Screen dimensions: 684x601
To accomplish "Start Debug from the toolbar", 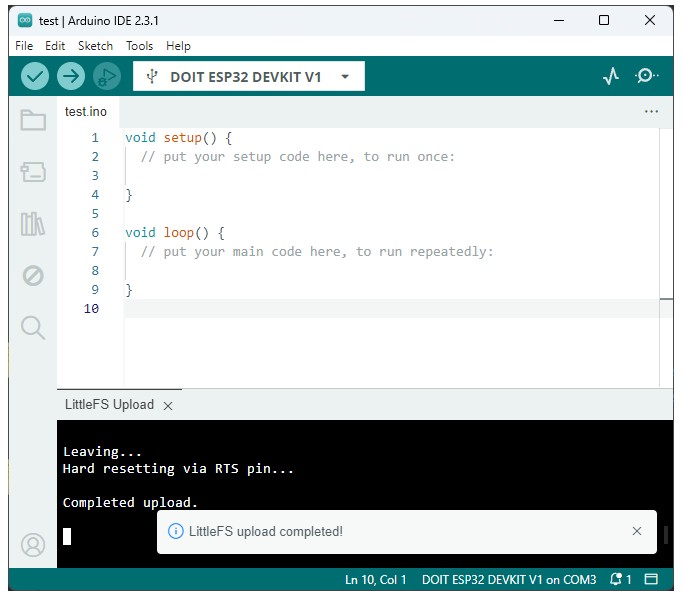I will 106,76.
